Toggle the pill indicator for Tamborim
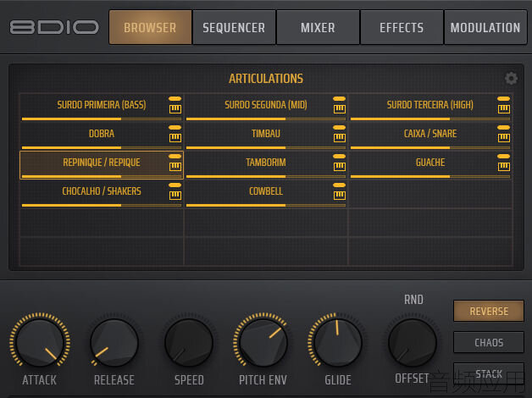The image size is (532, 398). (340, 157)
